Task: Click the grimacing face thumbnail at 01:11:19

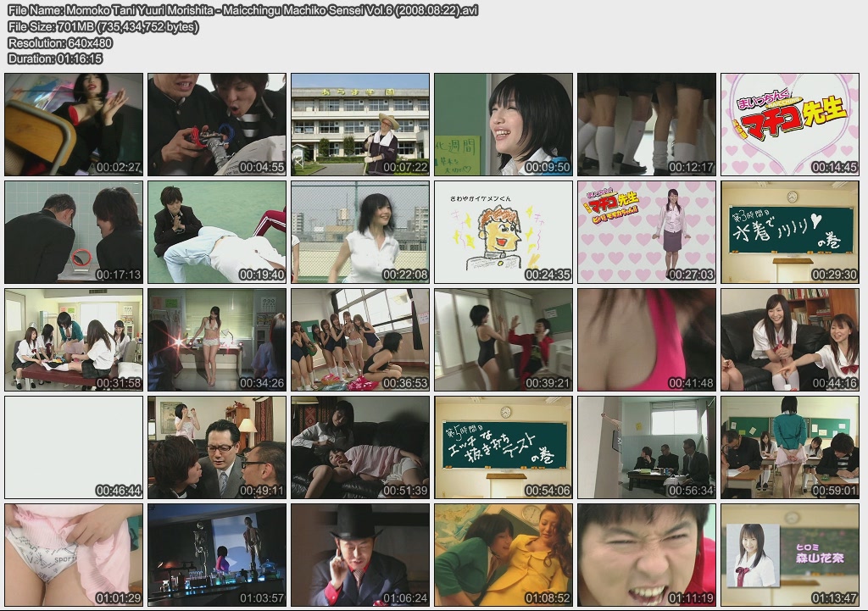Action: tap(647, 555)
